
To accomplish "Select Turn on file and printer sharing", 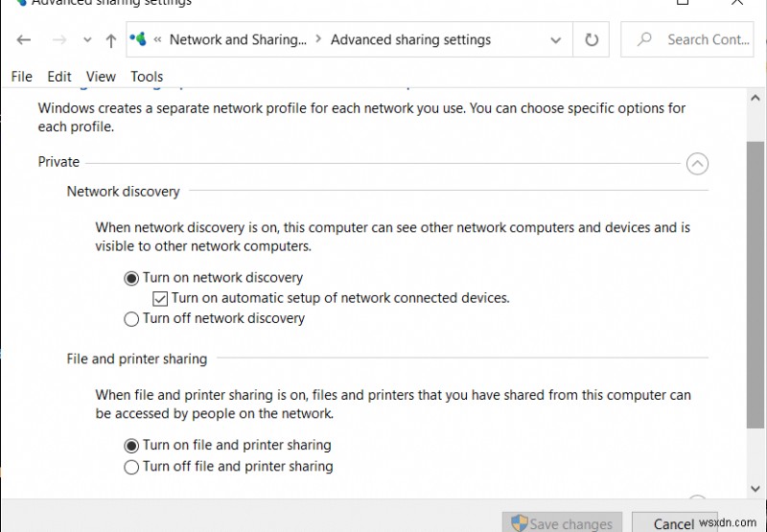I will coord(228,446).
